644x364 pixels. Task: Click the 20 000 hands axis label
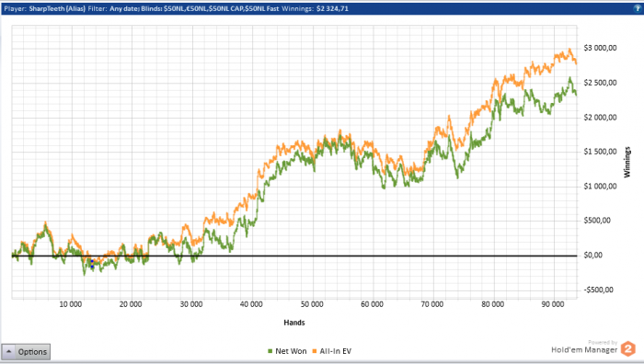(131, 304)
